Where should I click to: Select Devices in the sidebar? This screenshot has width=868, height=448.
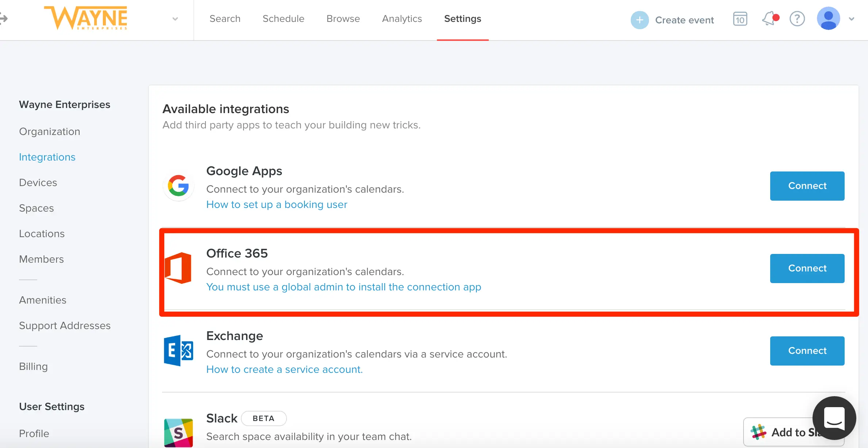coord(38,182)
